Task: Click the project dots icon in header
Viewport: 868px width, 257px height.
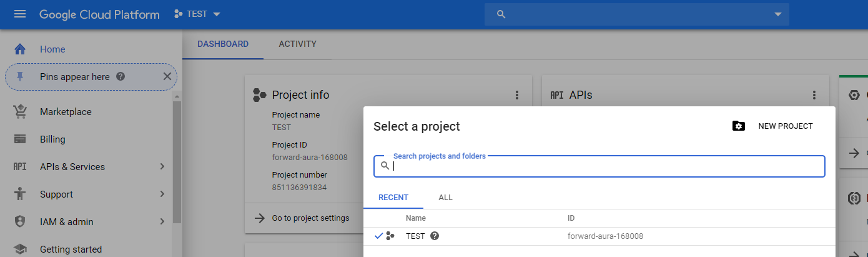Action: [x=179, y=14]
